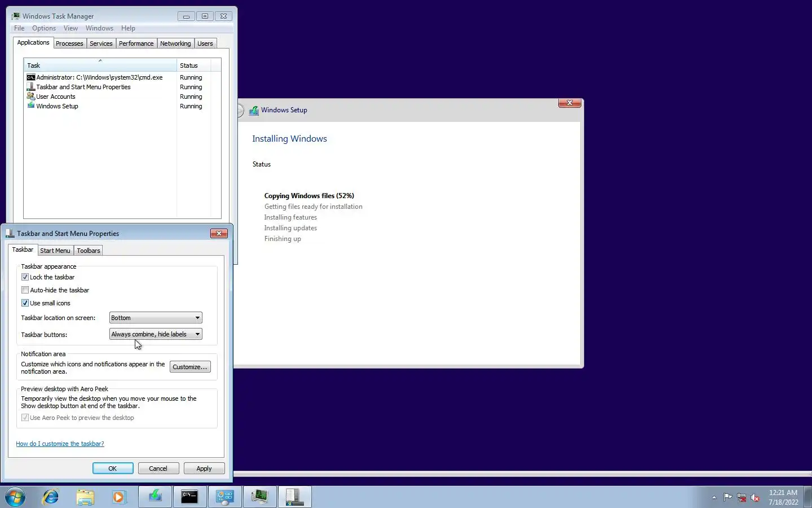
Task: Enable Auto-hide the taskbar
Action: [25, 290]
